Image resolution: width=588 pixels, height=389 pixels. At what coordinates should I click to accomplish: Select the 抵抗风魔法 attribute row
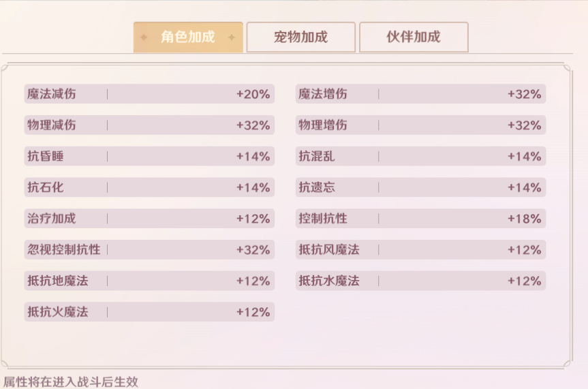point(420,249)
